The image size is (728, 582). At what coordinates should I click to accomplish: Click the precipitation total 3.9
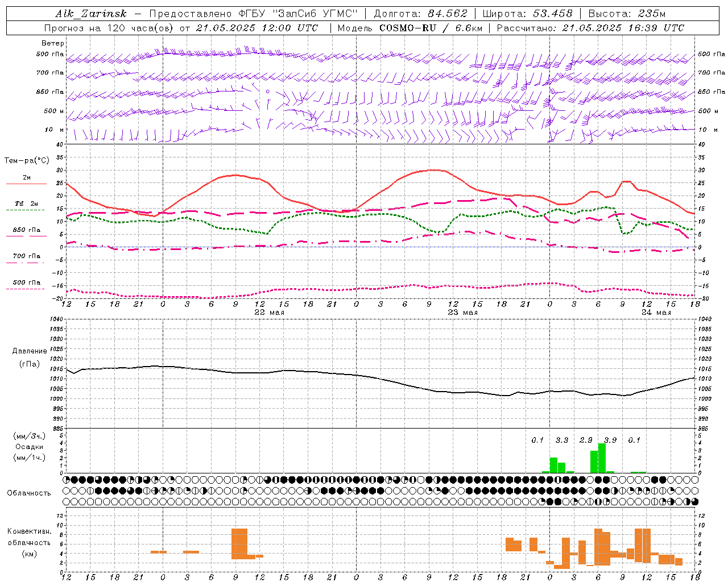point(610,440)
